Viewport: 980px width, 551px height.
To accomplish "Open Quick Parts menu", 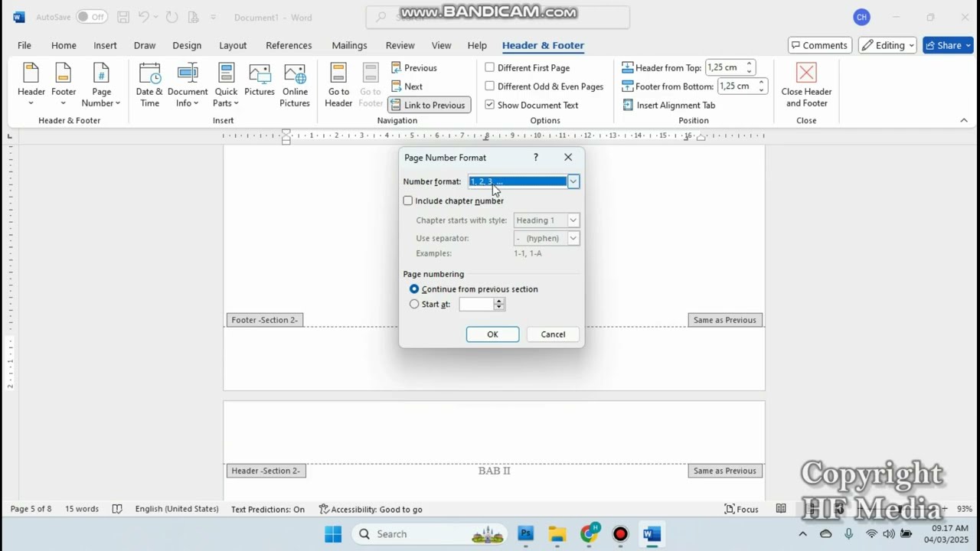I will pyautogui.click(x=226, y=84).
